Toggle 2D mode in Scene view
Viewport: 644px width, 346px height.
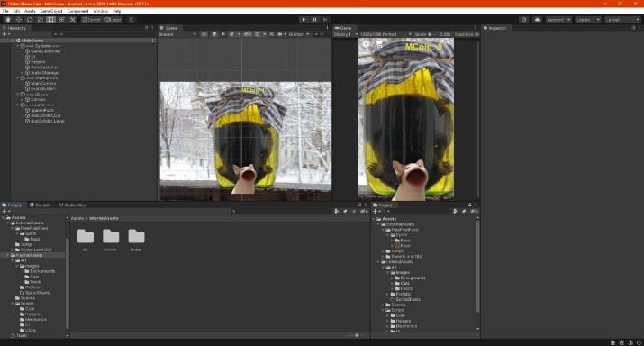point(204,34)
